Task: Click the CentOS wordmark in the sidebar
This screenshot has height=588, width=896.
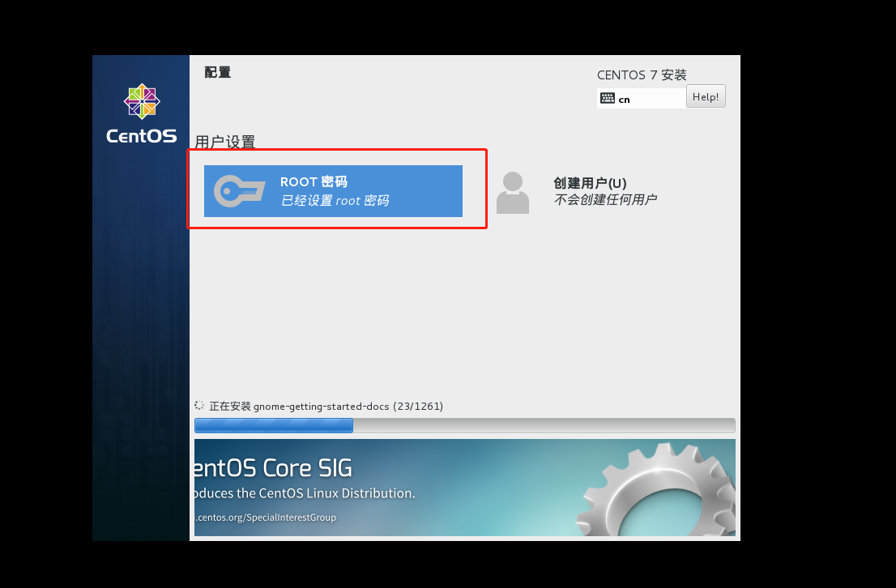Action: pyautogui.click(x=141, y=136)
